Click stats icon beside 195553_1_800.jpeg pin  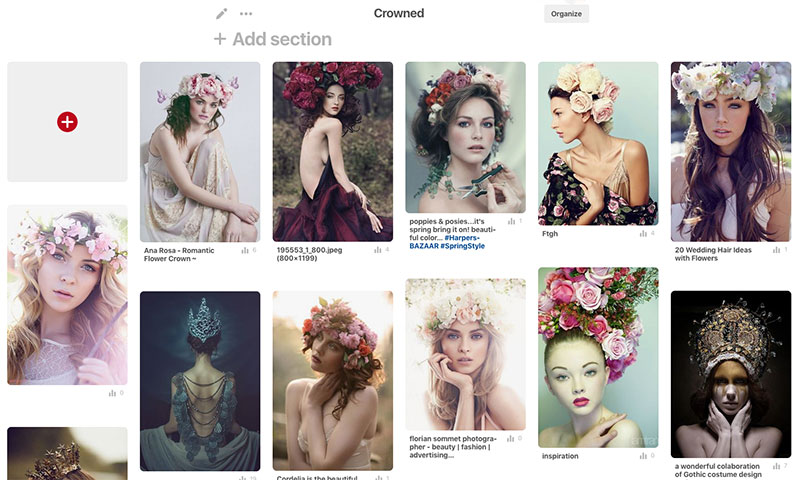378,250
